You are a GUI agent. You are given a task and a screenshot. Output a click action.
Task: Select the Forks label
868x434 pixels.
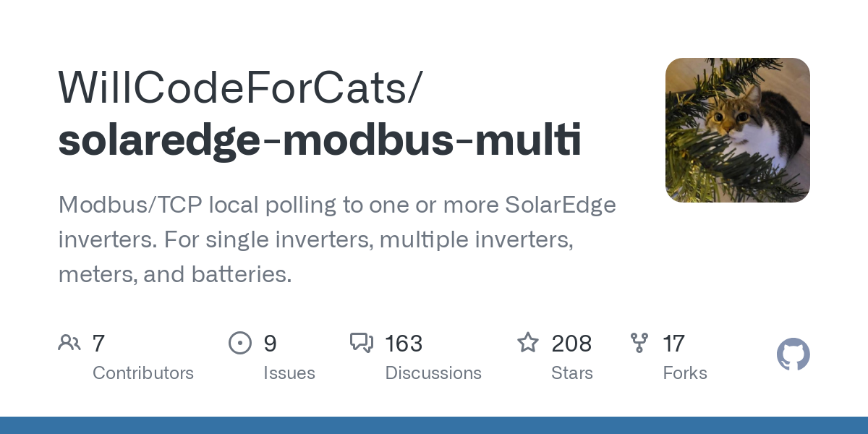[x=685, y=373]
